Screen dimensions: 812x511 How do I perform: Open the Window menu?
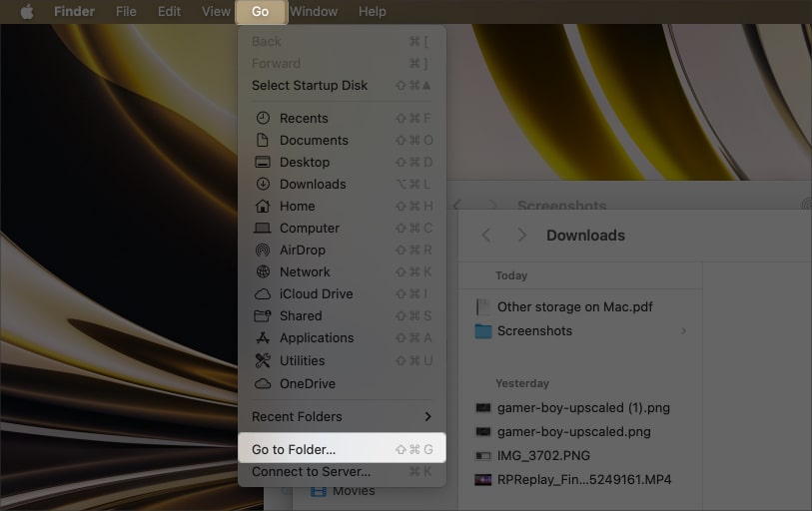[x=314, y=11]
